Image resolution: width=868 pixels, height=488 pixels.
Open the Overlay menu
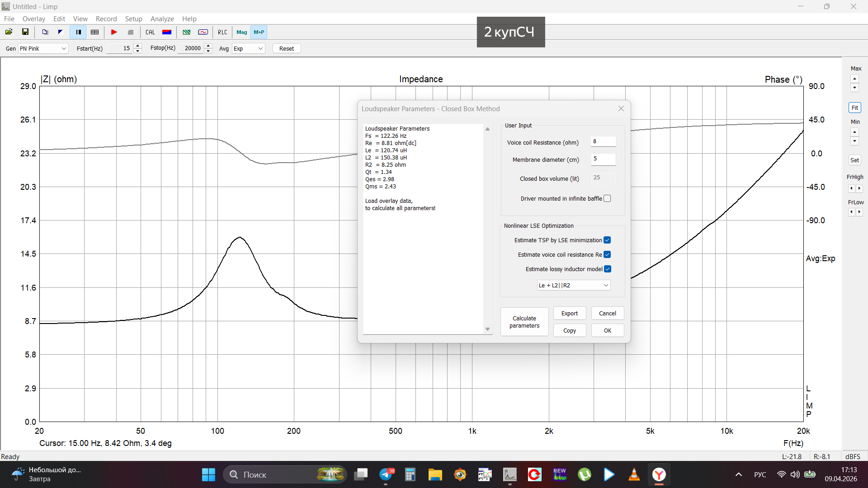(x=34, y=19)
